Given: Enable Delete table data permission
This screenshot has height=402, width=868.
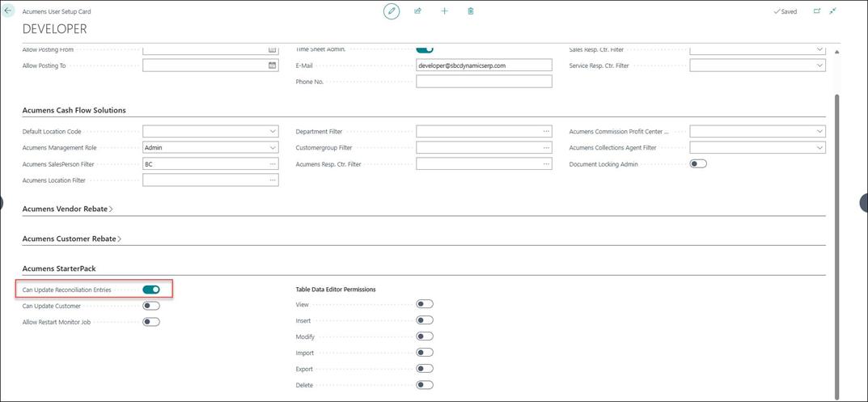Looking at the screenshot, I should coord(425,385).
